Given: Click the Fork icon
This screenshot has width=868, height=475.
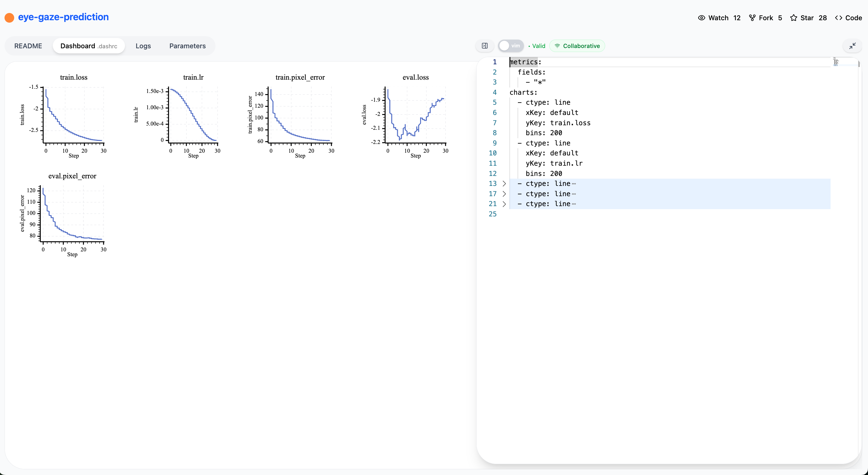Looking at the screenshot, I should click(x=752, y=18).
